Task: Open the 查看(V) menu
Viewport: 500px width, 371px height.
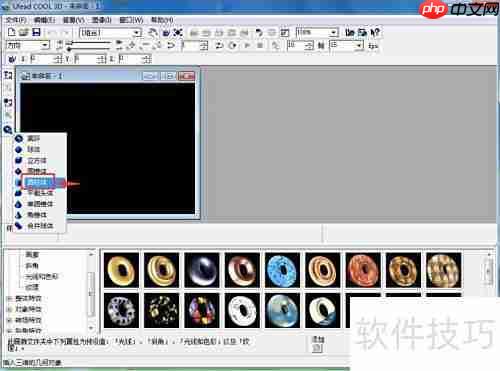Action: pos(73,20)
